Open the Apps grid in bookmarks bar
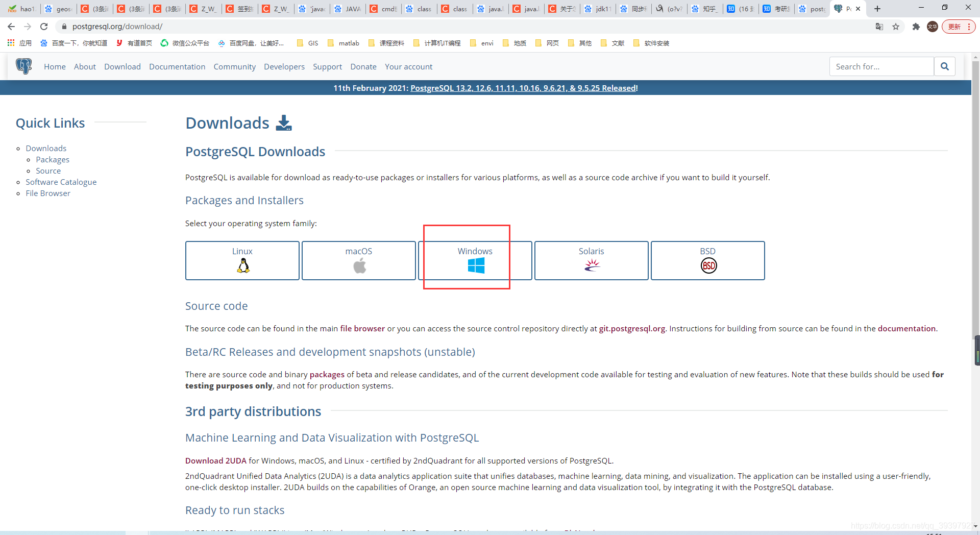Screen dimensions: 980x535 pos(19,43)
